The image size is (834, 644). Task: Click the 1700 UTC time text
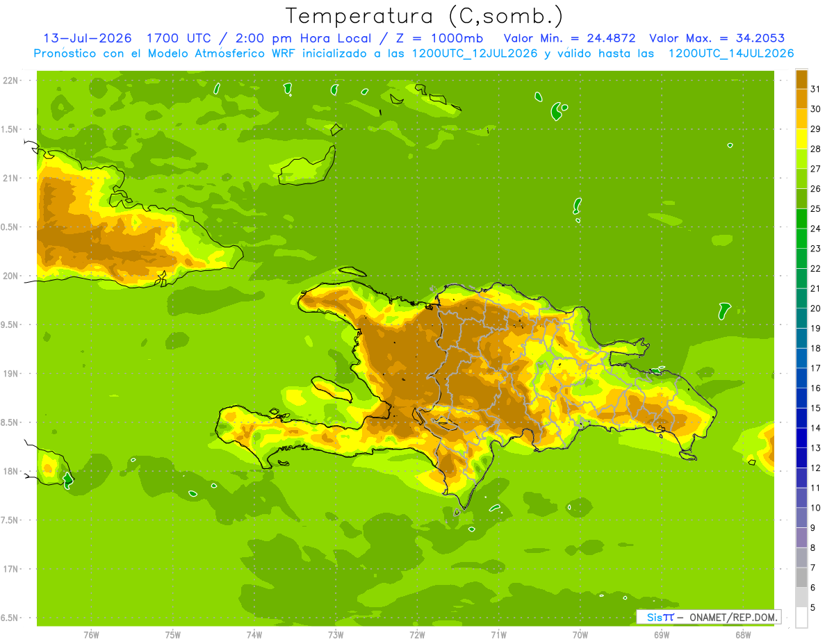[x=179, y=38]
